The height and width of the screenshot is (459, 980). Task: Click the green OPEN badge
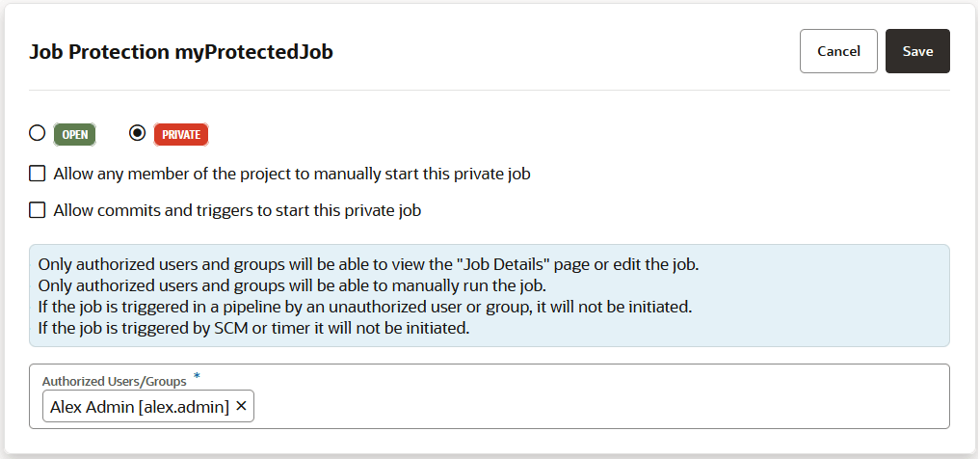pyautogui.click(x=75, y=135)
